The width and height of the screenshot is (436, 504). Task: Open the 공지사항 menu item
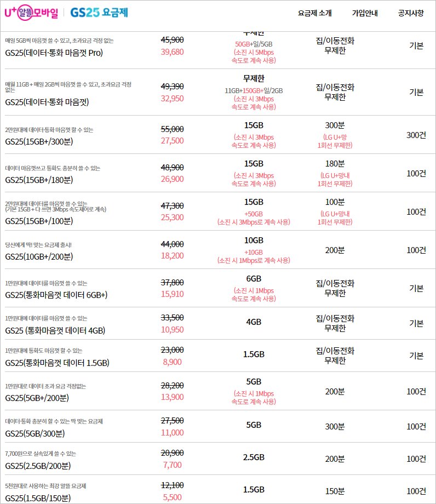pos(411,13)
